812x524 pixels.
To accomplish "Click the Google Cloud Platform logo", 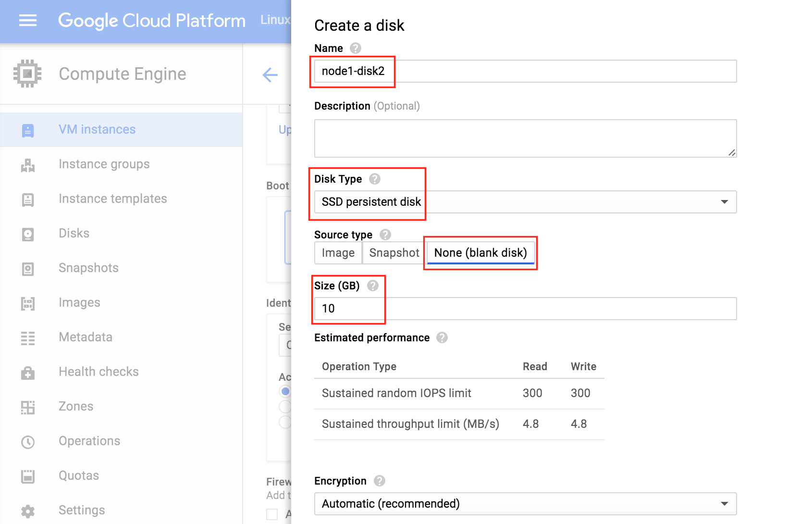I will [x=152, y=21].
